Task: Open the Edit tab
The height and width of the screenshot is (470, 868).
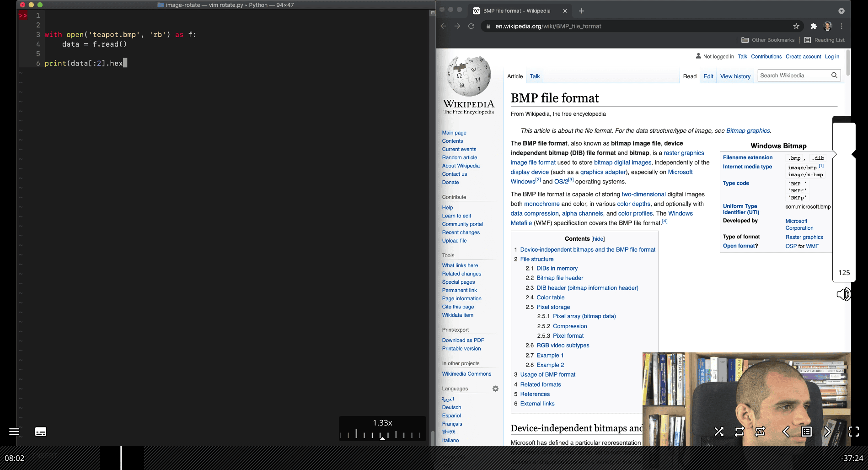Action: pos(708,76)
